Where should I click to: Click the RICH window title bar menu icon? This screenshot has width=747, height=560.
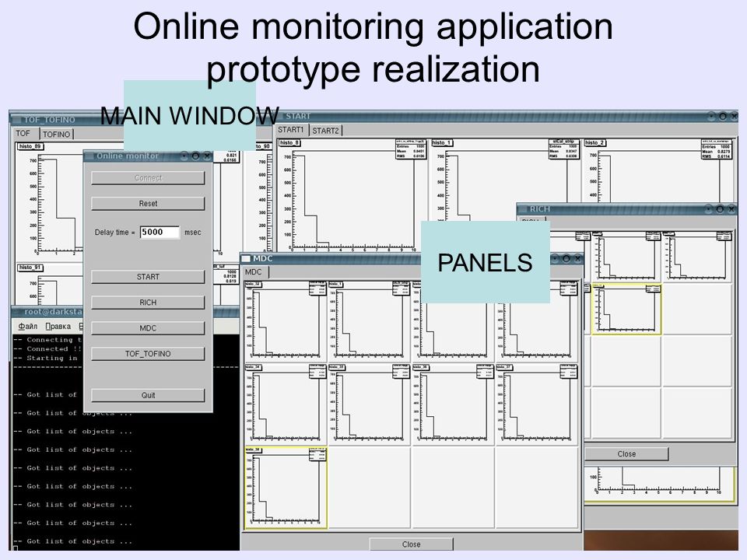pyautogui.click(x=523, y=209)
